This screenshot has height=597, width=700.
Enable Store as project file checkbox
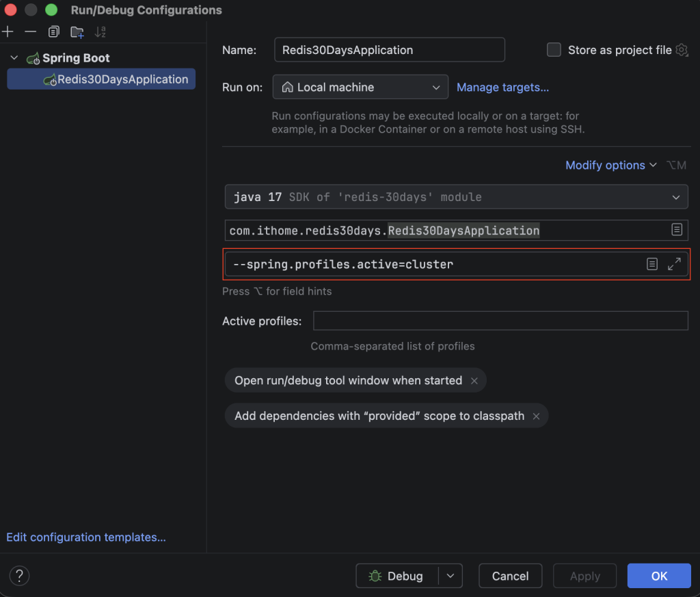(554, 49)
